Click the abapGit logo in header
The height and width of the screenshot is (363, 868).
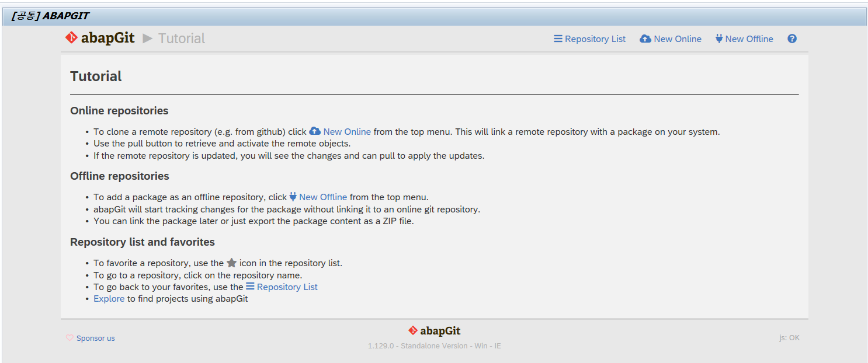(100, 39)
